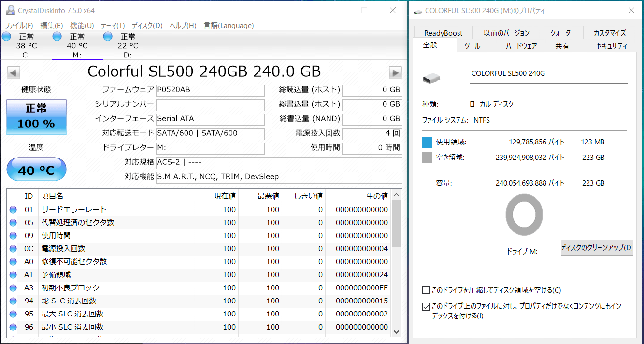Screen dimensions: 644x344
Task: Click status orb of attribute 94 row
Action: click(x=13, y=301)
